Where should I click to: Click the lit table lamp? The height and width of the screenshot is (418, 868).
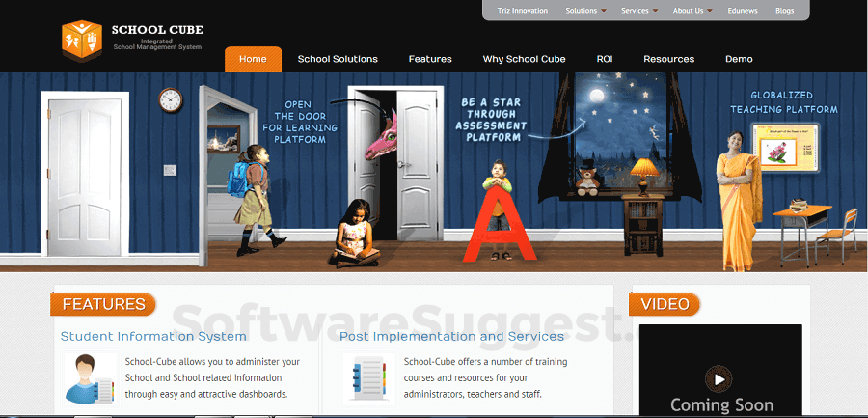[x=644, y=177]
